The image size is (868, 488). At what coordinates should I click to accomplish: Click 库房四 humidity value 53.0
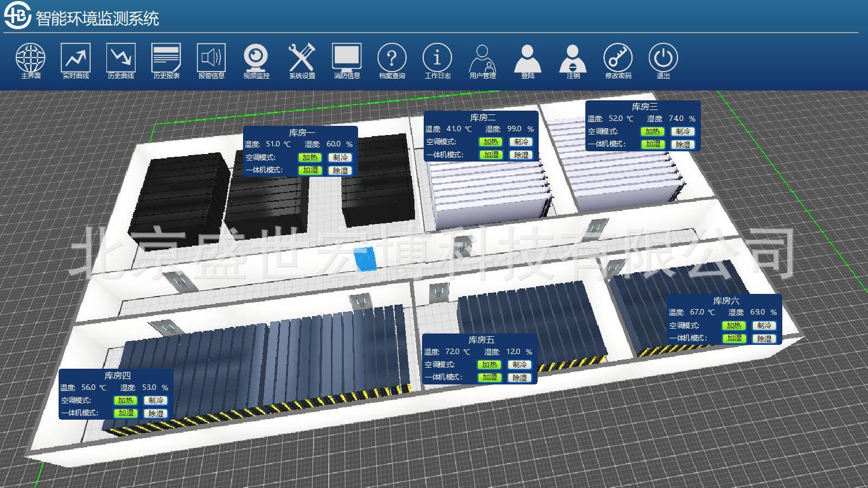149,388
